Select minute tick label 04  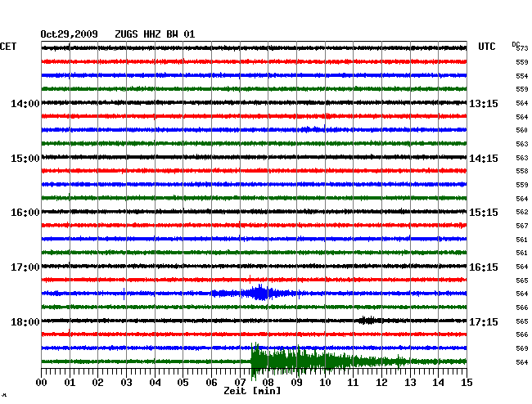(x=155, y=383)
